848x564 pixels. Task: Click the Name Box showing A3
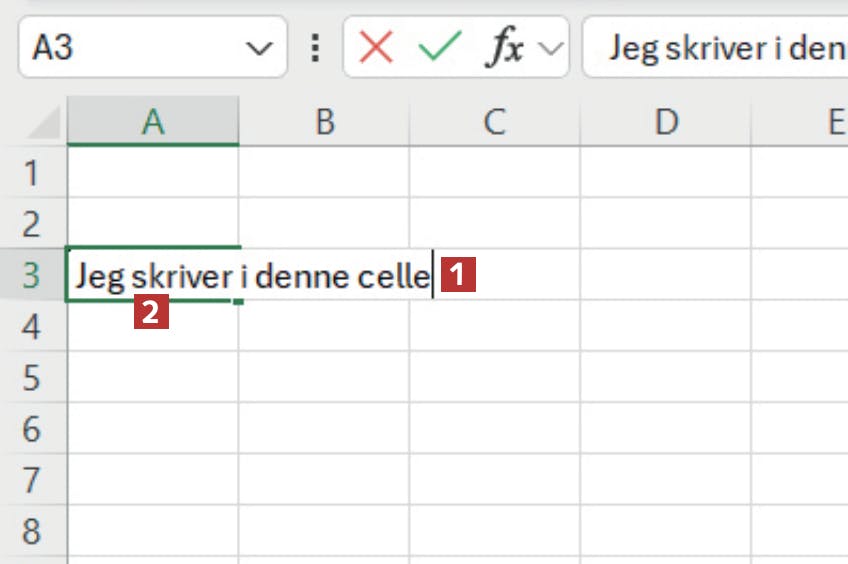(x=130, y=47)
